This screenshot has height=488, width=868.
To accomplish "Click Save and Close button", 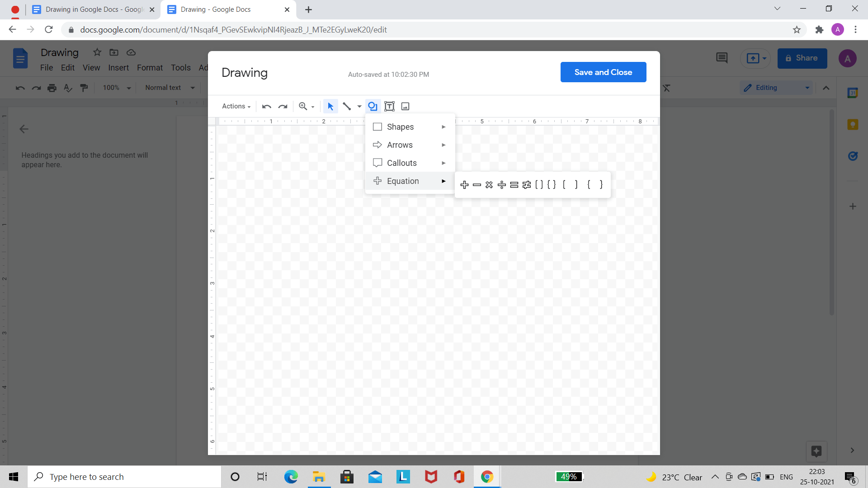I will 604,72.
